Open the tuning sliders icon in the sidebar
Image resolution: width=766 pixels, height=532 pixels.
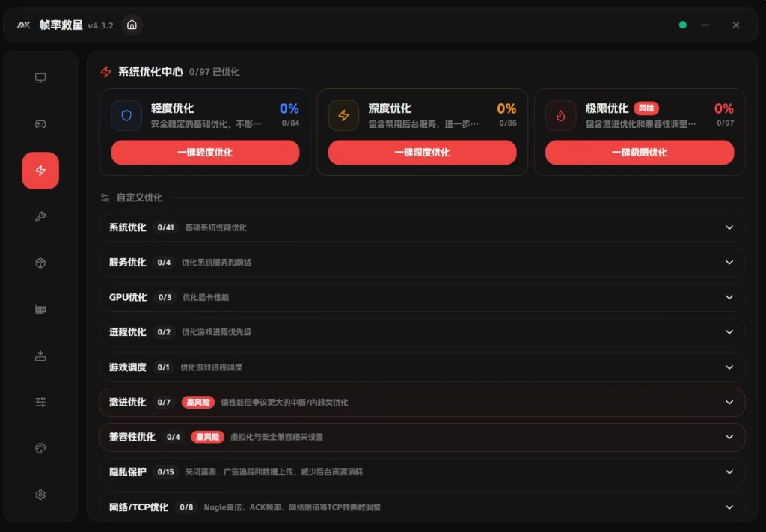click(40, 402)
